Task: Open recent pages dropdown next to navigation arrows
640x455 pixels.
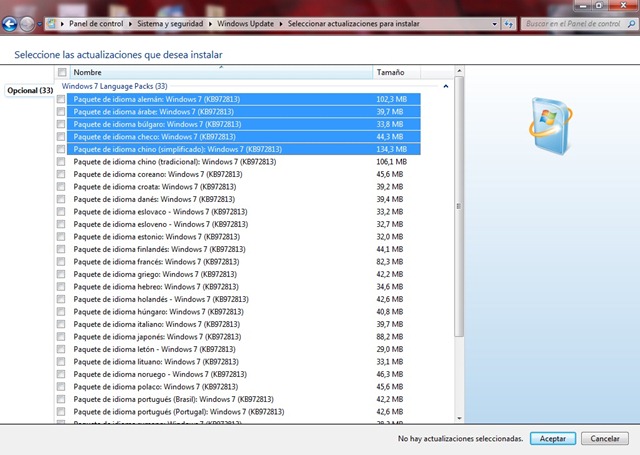Action: pyautogui.click(x=40, y=24)
